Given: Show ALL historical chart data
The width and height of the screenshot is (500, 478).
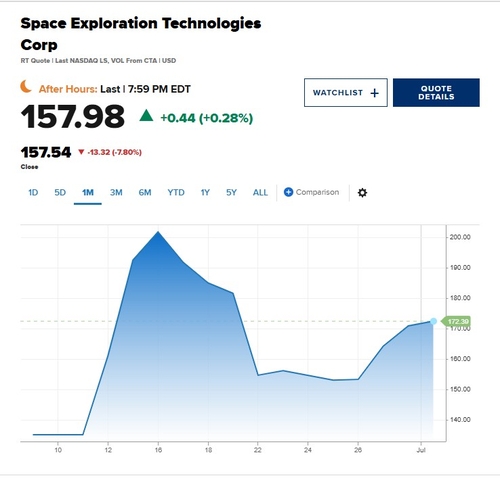Looking at the screenshot, I should click(x=260, y=193).
